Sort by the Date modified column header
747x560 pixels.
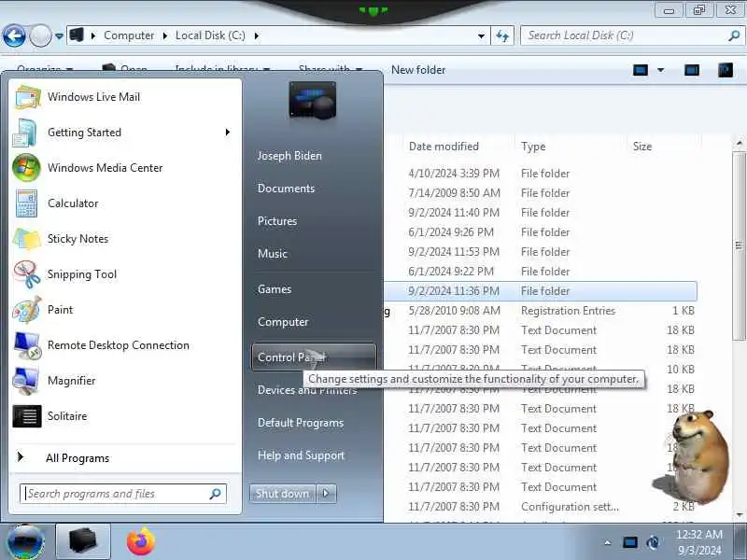444,147
